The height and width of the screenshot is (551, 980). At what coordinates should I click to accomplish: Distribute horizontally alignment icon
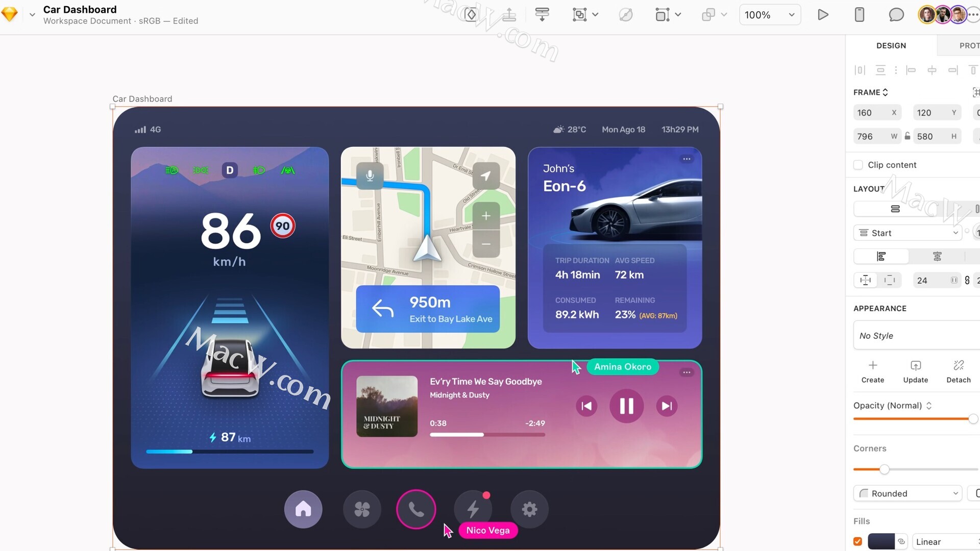(860, 70)
